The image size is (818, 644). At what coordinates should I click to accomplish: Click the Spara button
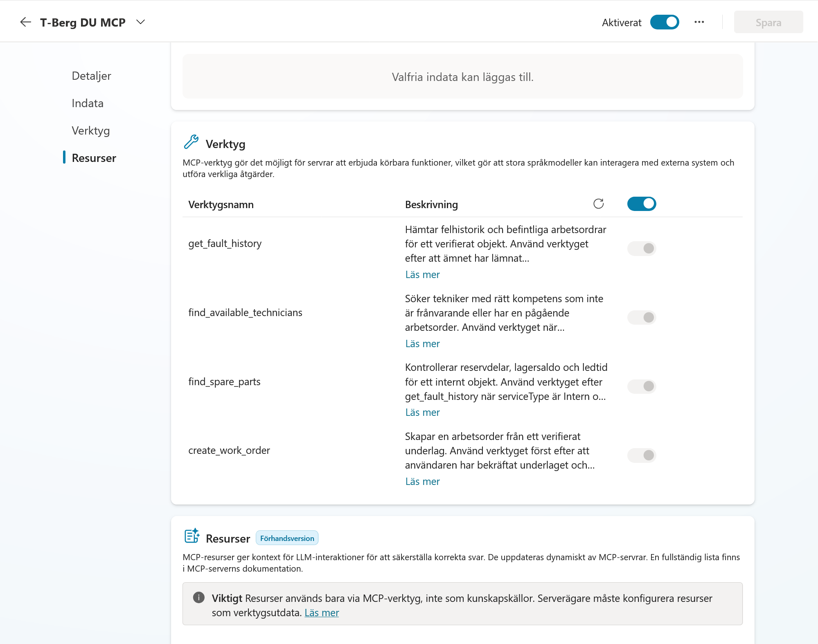coord(768,22)
